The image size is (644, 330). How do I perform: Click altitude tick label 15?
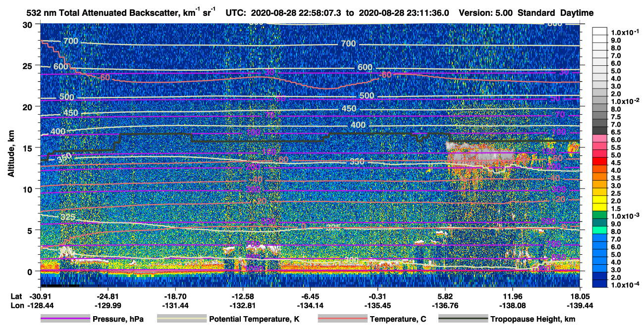(x=29, y=147)
